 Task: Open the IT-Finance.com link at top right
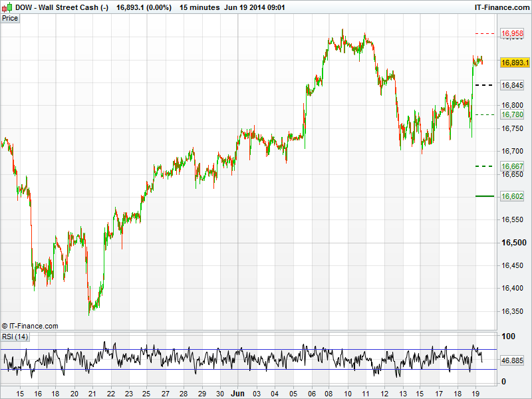click(502, 7)
